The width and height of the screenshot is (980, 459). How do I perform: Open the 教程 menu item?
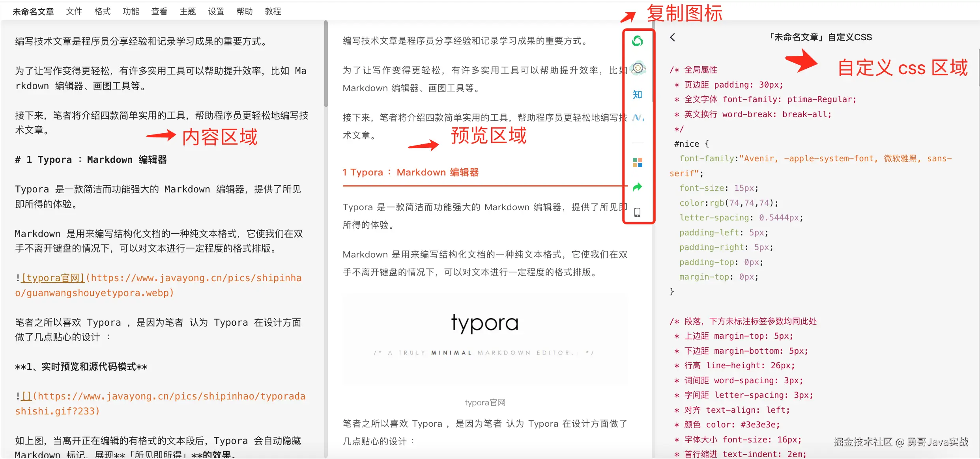[x=273, y=11]
